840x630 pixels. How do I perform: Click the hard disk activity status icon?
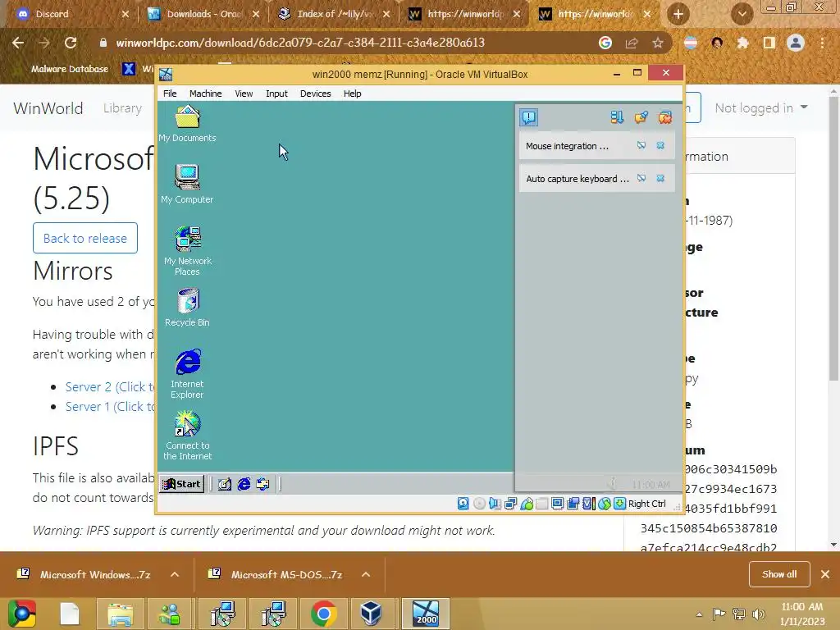click(463, 504)
